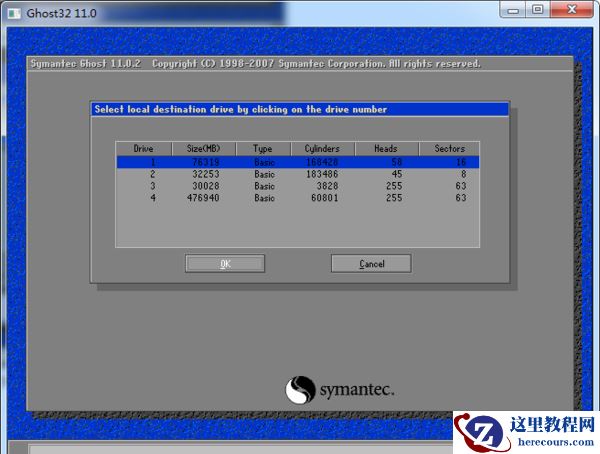Click cylinders value 3828
The height and width of the screenshot is (454, 600).
coord(327,186)
